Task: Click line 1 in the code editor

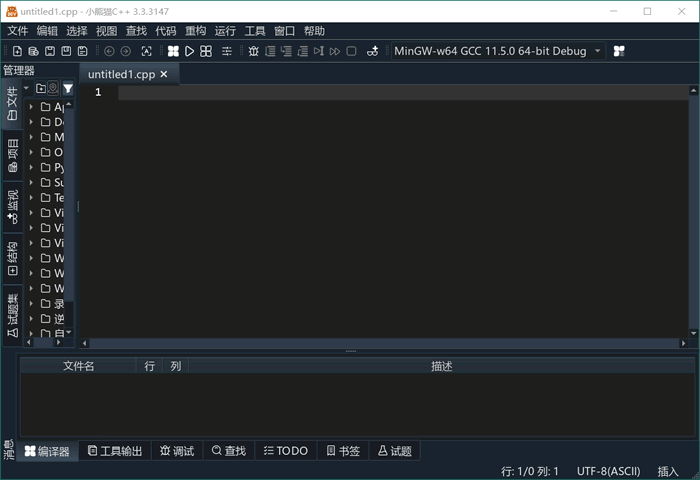Action: click(x=400, y=92)
